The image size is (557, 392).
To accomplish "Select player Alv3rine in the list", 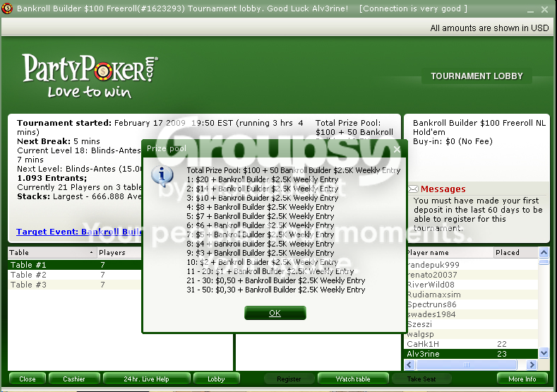I will point(472,354).
